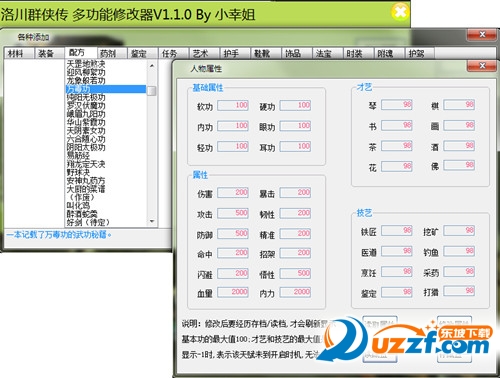Open the 药剂 tab
Screen dimensions: 500x378
112,53
